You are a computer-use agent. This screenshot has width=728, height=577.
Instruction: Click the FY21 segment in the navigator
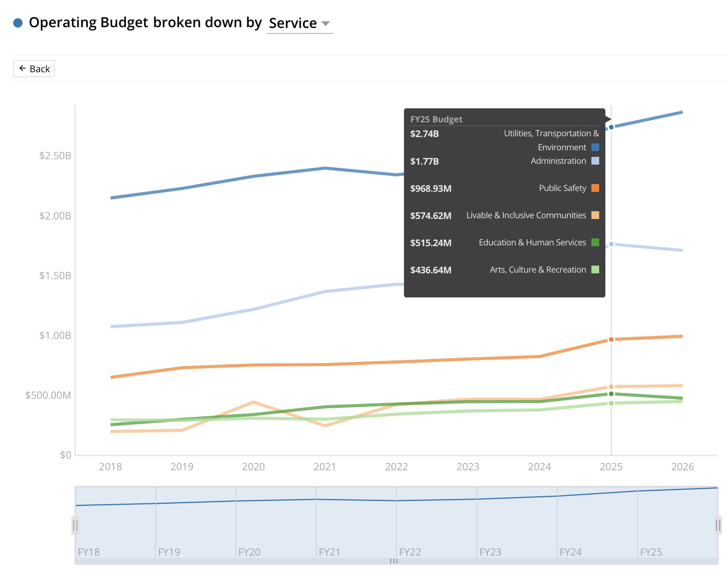[x=356, y=524]
